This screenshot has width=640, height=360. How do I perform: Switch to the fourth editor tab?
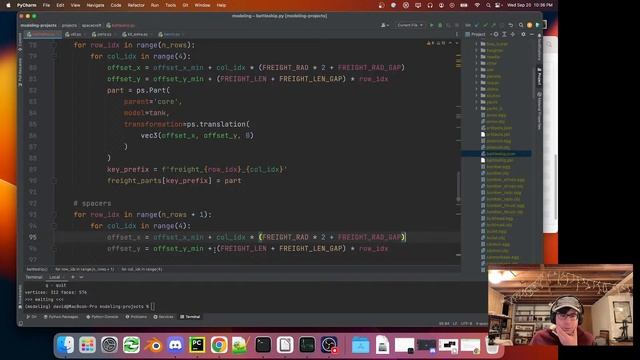click(137, 35)
